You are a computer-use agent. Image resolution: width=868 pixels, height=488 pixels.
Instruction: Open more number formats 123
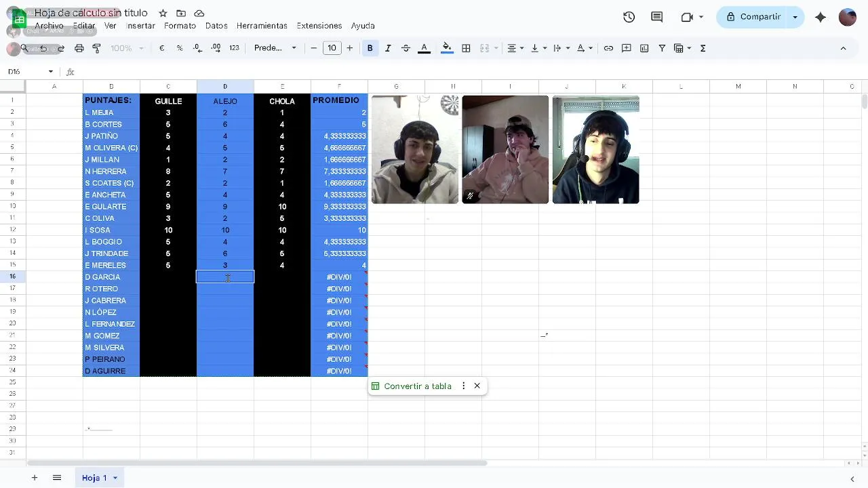click(x=234, y=48)
